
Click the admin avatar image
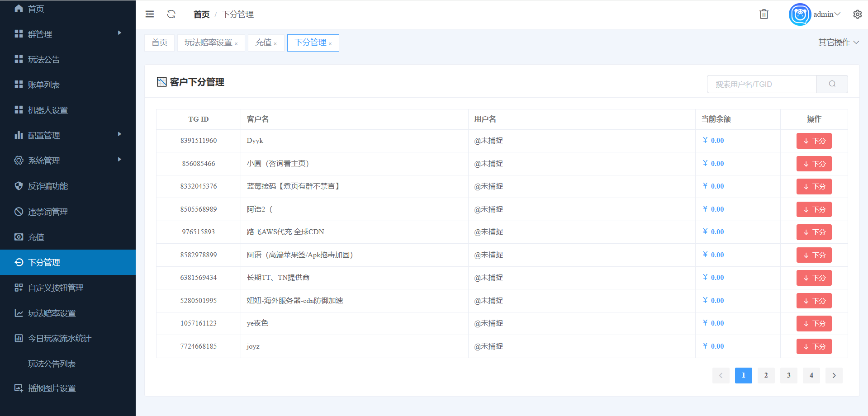pyautogui.click(x=799, y=14)
